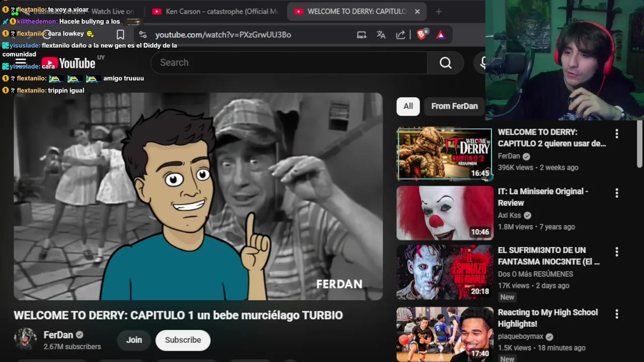This screenshot has width=644, height=362.
Task: Open Dos O Más RESÚMENES channel
Action: 535,274
